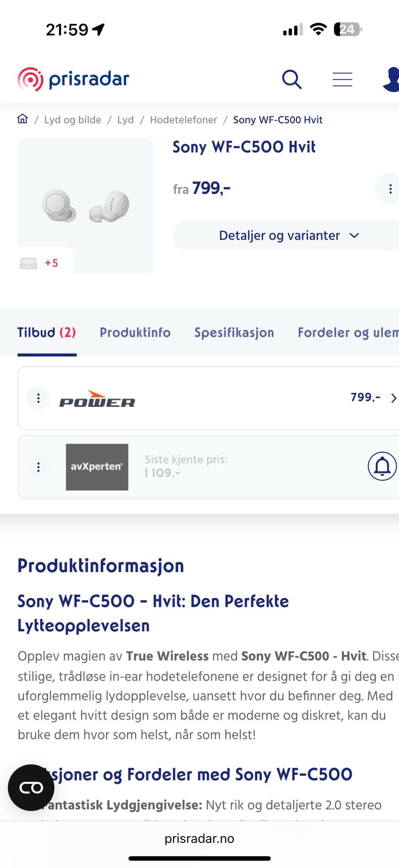
Task: Follow the Hodetelefoner breadcrumb link
Action: (x=183, y=120)
